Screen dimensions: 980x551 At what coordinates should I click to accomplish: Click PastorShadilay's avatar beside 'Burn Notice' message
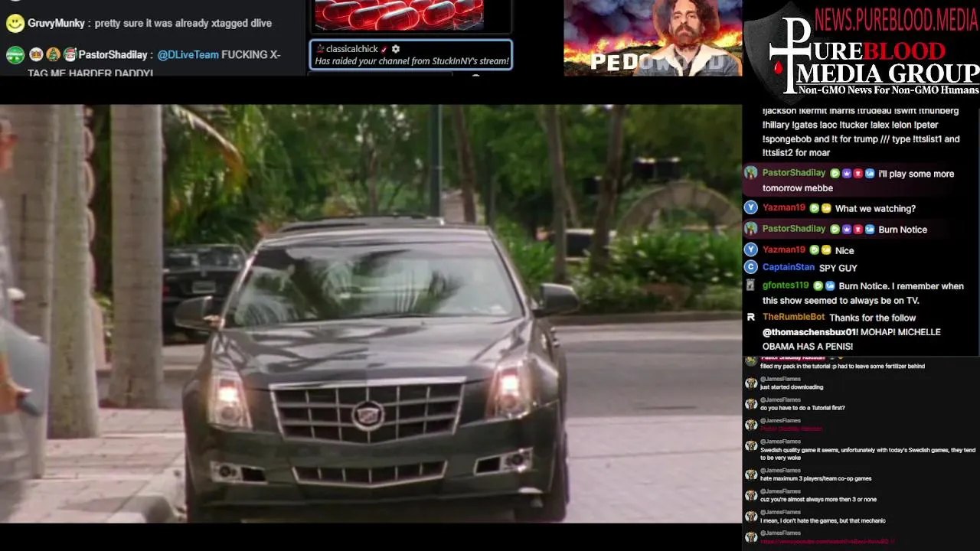click(751, 228)
